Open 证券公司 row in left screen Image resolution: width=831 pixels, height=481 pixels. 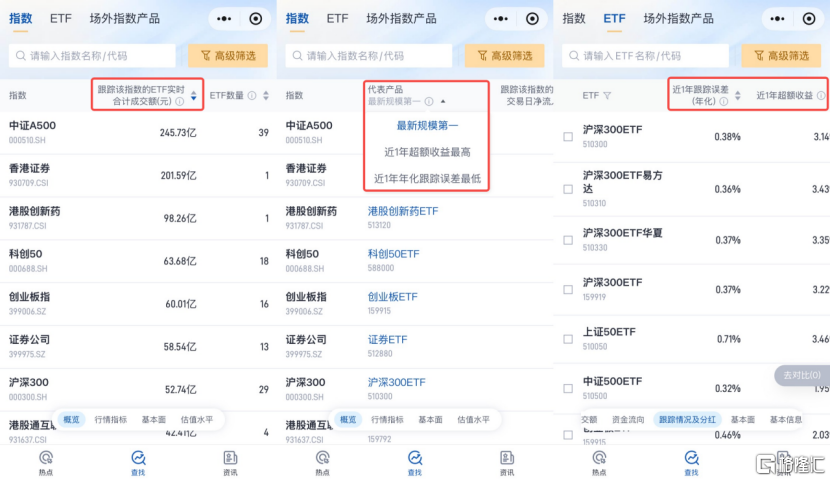pos(138,347)
